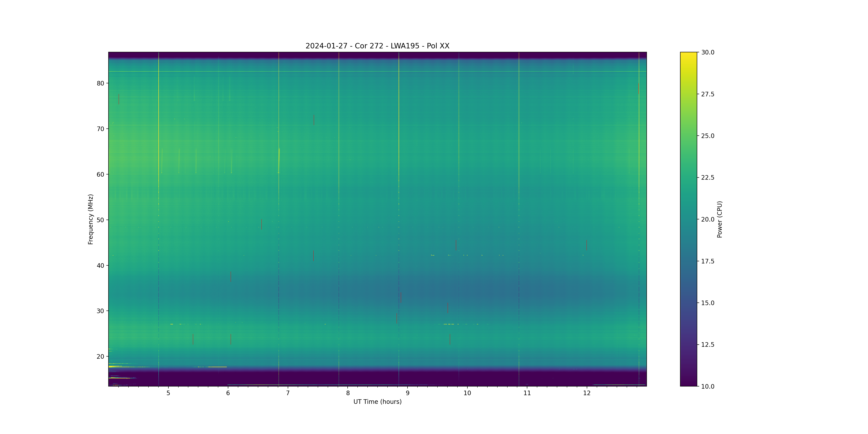Click the x-axis tick label 12
Screen dimensions: 868x434
point(587,393)
